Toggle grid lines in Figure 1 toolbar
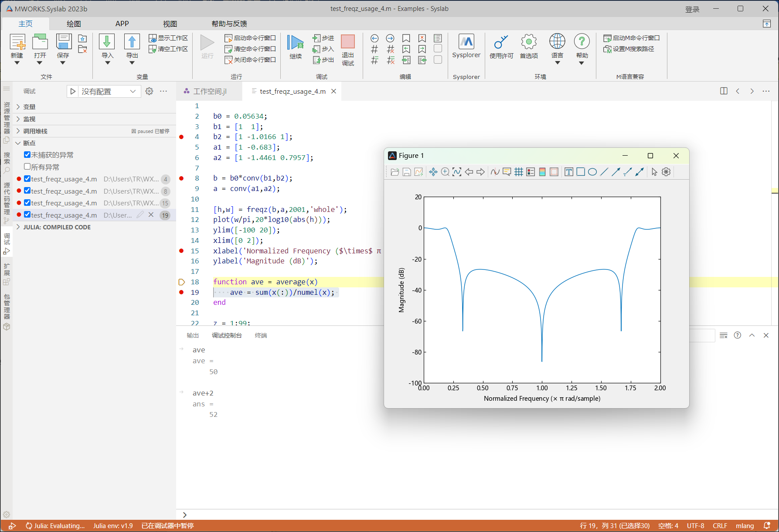Screen dimensions: 779x532 coord(519,172)
